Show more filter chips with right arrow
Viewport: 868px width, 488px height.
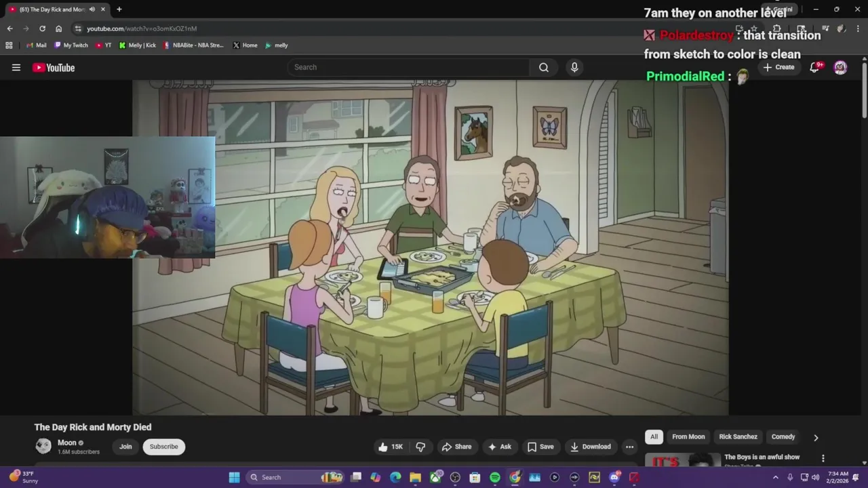(816, 437)
